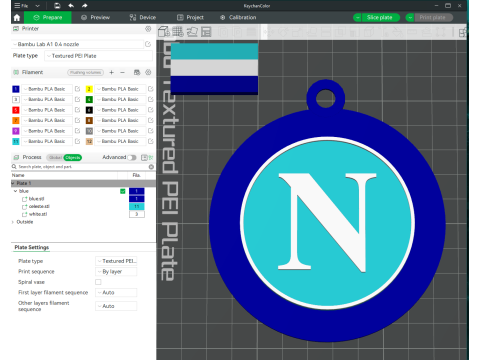Screen dimensions: 480x360
Task: Open Flushing volumes settings
Action: 85,72
